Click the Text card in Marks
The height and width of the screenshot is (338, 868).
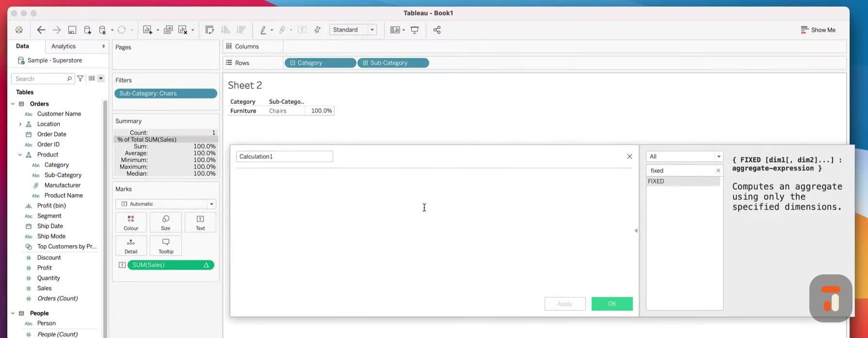pos(200,223)
